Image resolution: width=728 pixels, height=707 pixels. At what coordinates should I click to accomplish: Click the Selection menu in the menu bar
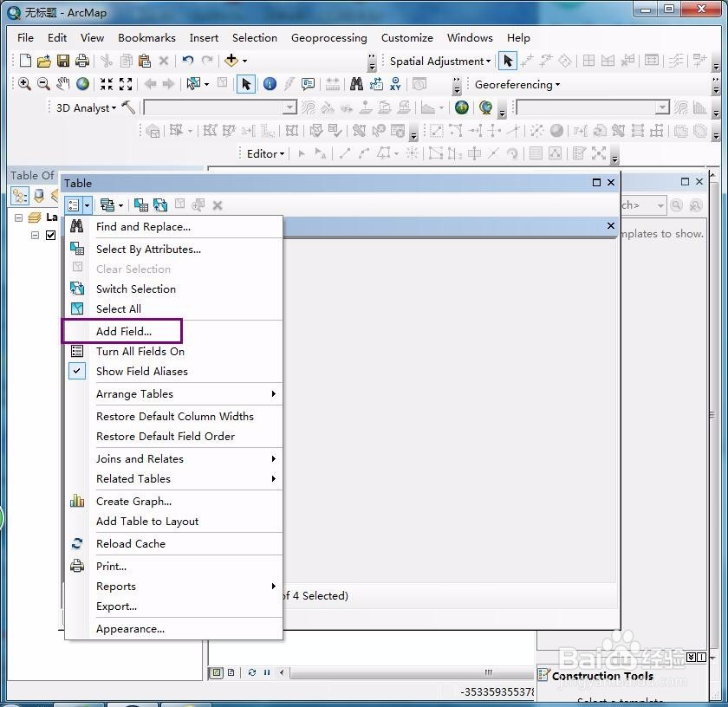pos(255,37)
